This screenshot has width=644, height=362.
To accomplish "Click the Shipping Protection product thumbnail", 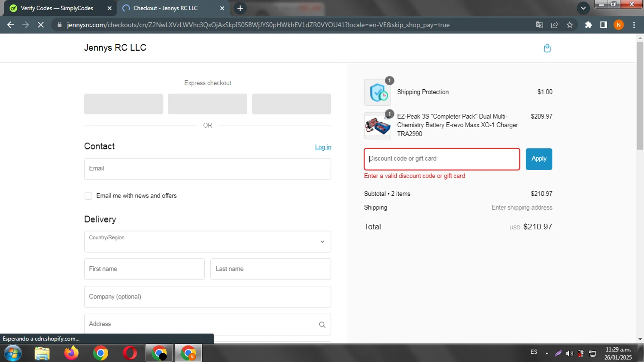I will pyautogui.click(x=377, y=92).
